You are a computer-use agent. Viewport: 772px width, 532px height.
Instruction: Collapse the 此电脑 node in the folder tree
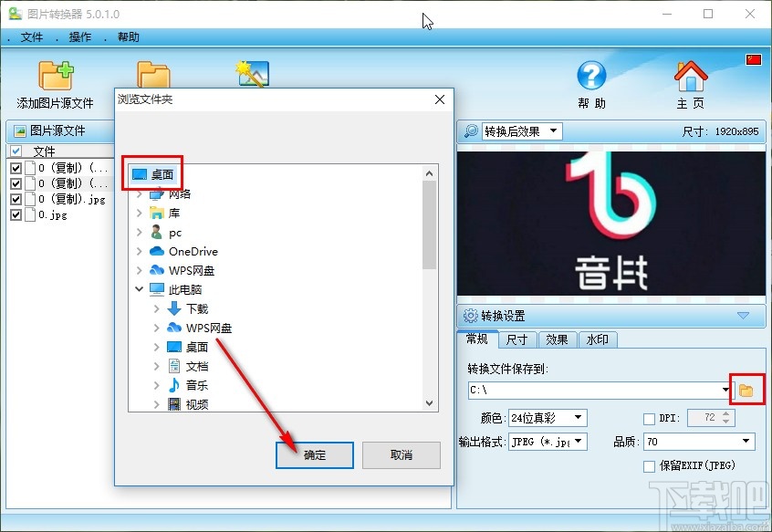140,289
